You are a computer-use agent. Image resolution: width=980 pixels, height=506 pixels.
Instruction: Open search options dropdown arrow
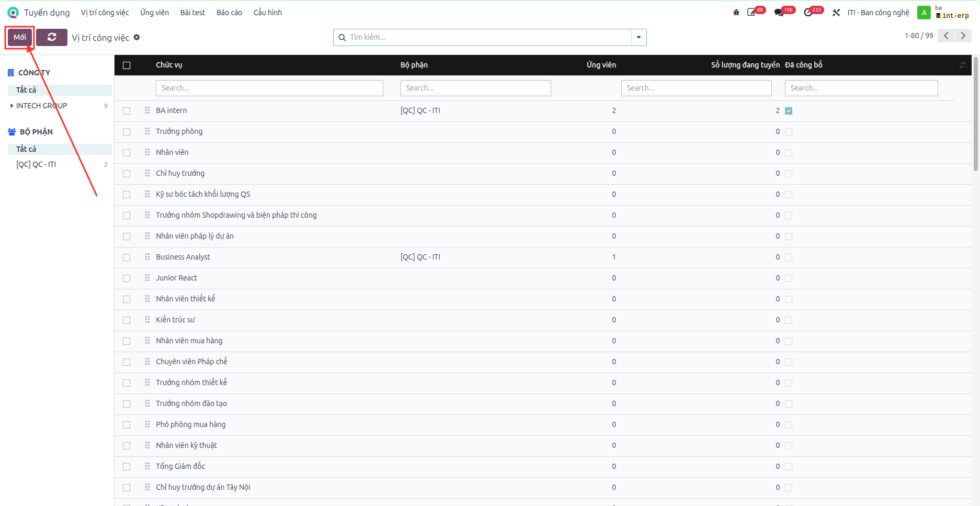pyautogui.click(x=639, y=37)
